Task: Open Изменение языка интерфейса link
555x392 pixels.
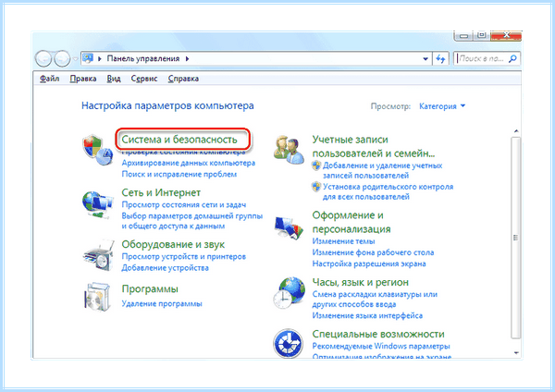Action: 367,315
